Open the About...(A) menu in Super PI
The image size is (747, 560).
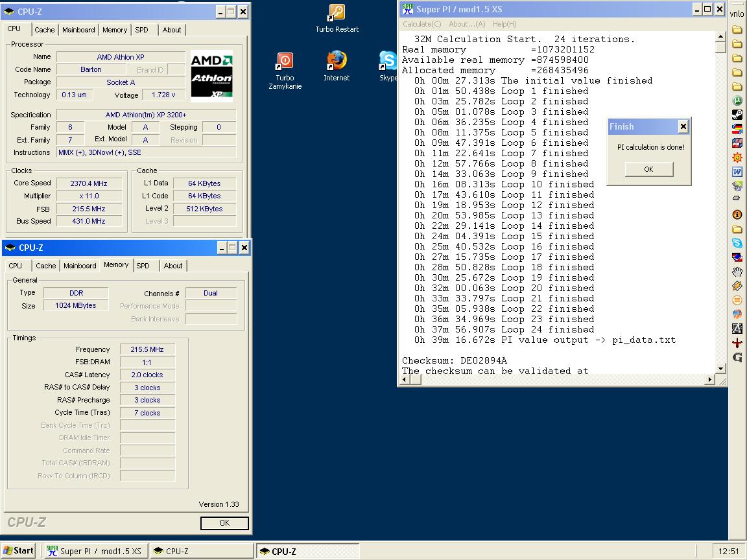click(467, 24)
